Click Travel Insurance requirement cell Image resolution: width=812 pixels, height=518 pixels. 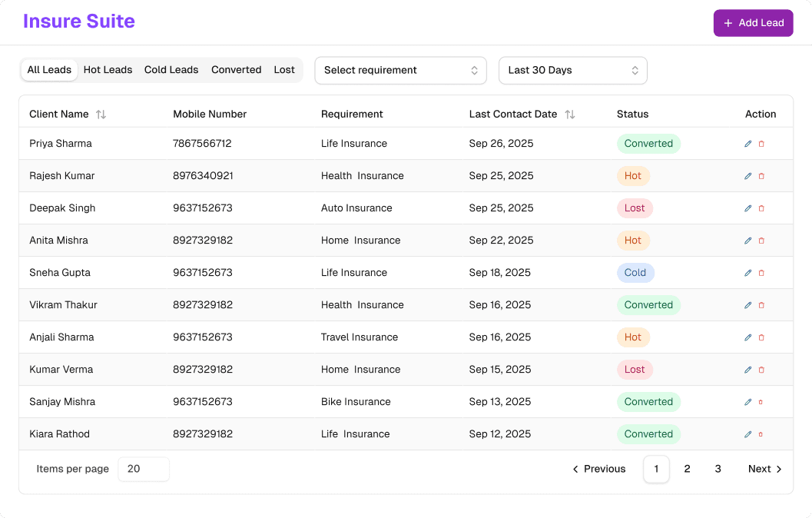[360, 337]
